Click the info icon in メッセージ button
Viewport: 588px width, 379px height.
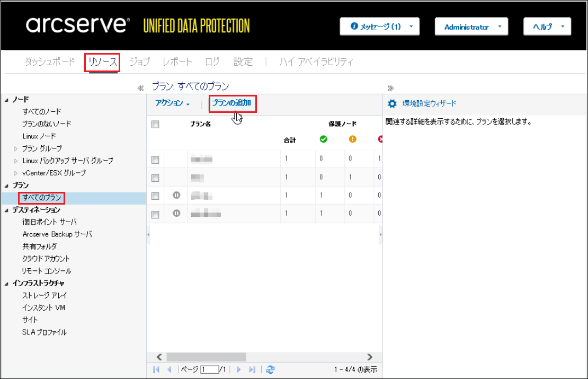coord(354,27)
